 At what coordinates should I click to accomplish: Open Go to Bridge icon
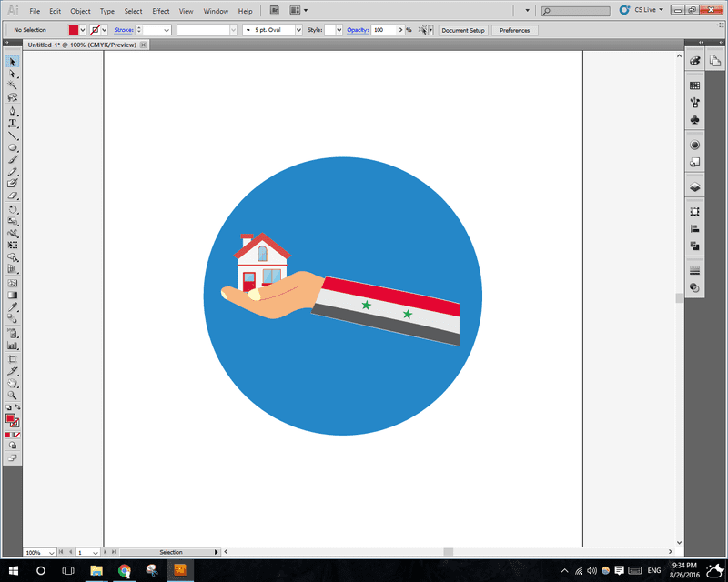click(x=276, y=11)
